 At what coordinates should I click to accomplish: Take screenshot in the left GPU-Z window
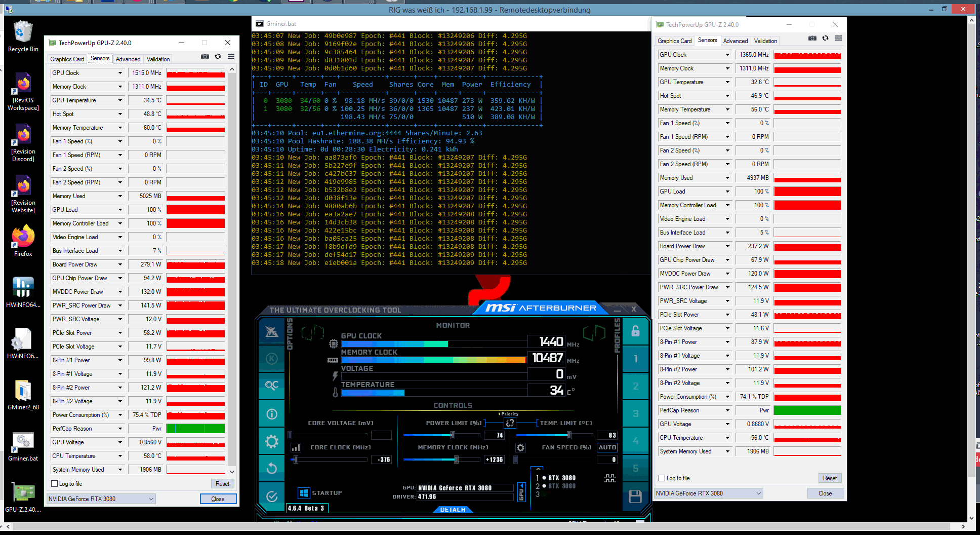(205, 56)
